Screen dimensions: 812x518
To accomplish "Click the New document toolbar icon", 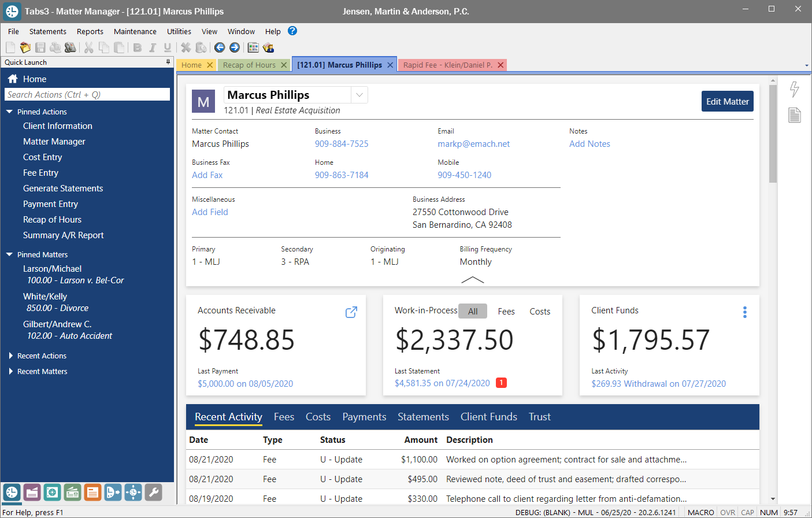I will [x=10, y=47].
